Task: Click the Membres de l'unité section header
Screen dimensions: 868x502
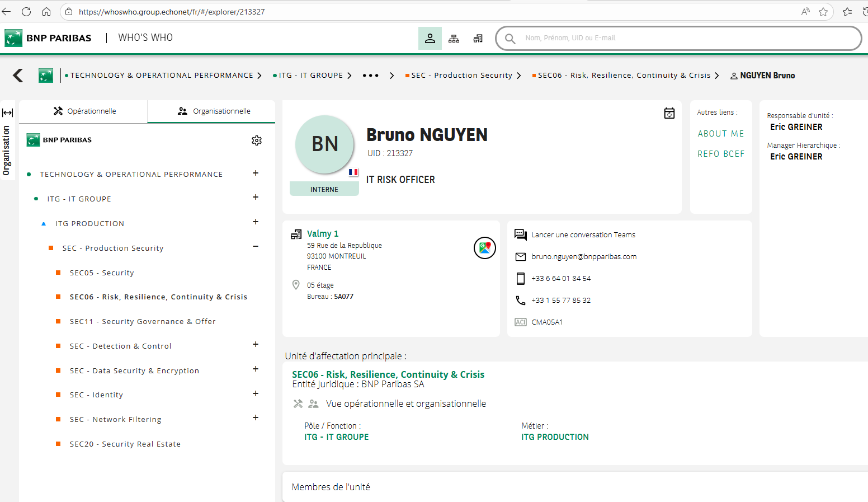Action: [331, 487]
